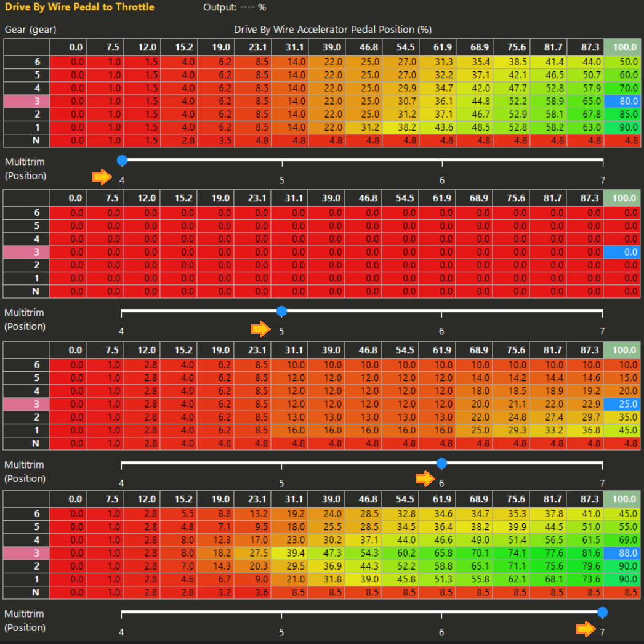
Task: Click the Multitrim slider handle set at 6
Action: (x=441, y=462)
